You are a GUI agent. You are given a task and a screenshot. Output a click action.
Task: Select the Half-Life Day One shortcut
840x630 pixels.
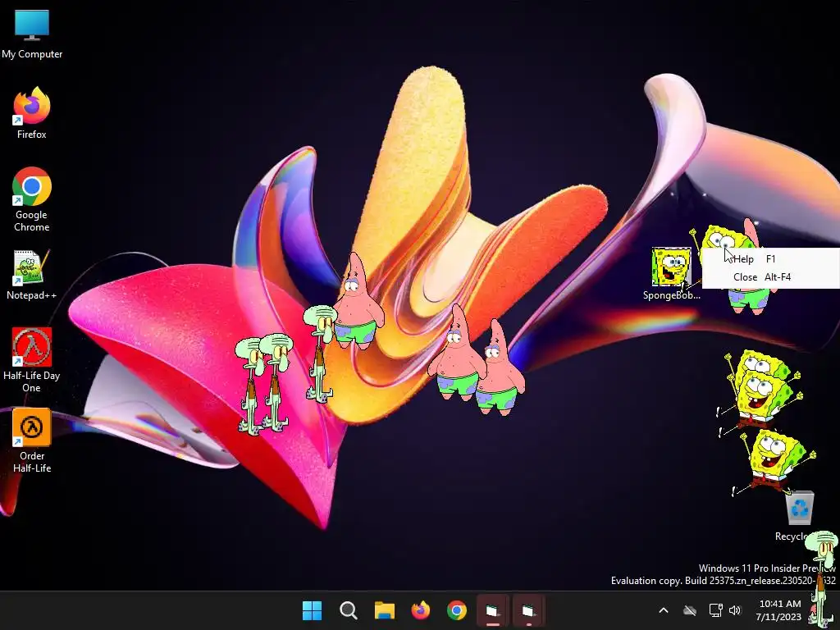[32, 360]
